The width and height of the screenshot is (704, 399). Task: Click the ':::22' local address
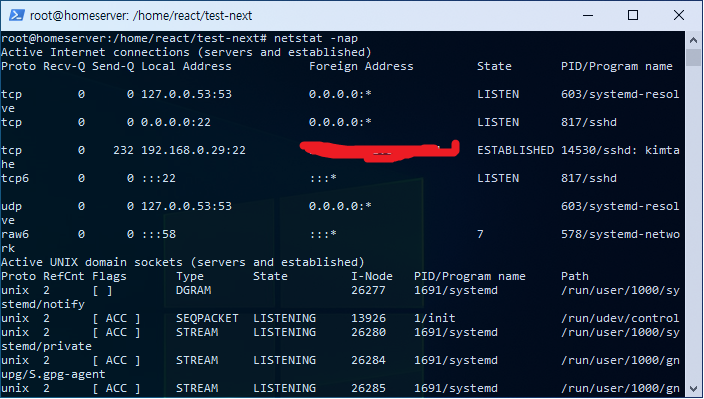tap(158, 178)
